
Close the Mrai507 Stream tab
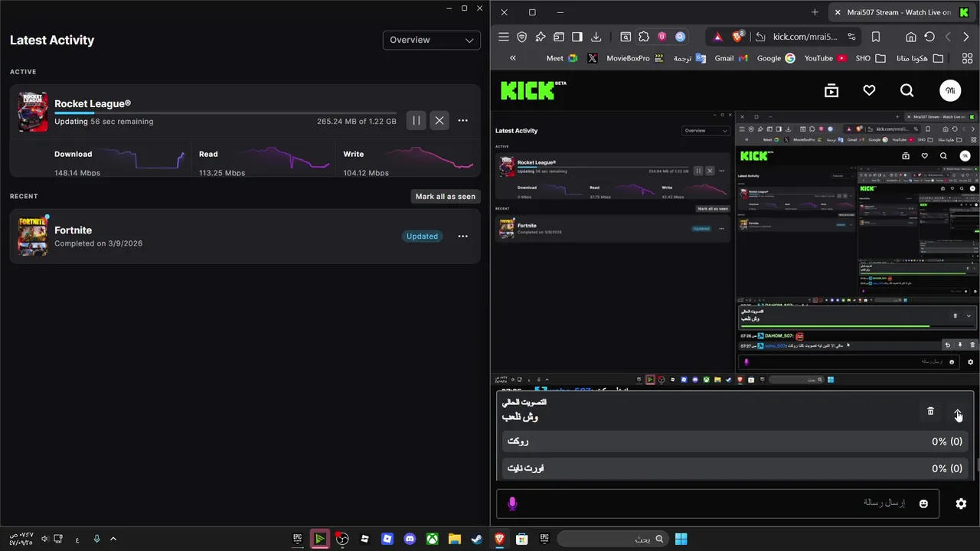click(838, 12)
